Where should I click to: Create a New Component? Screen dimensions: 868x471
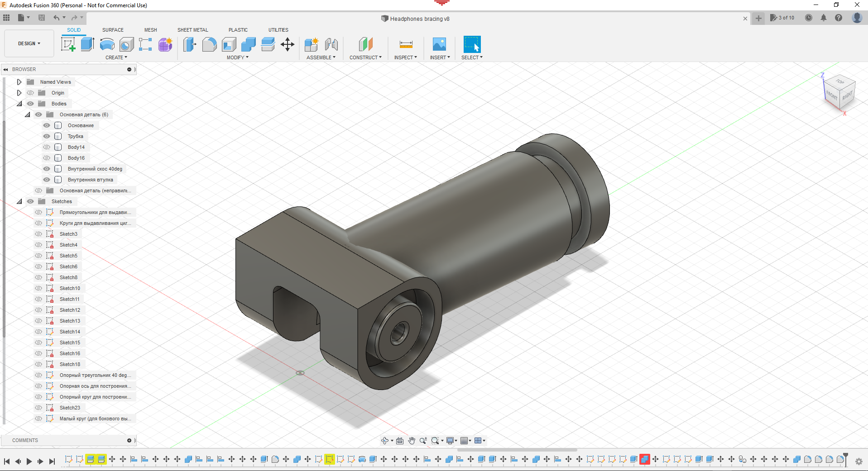[312, 44]
